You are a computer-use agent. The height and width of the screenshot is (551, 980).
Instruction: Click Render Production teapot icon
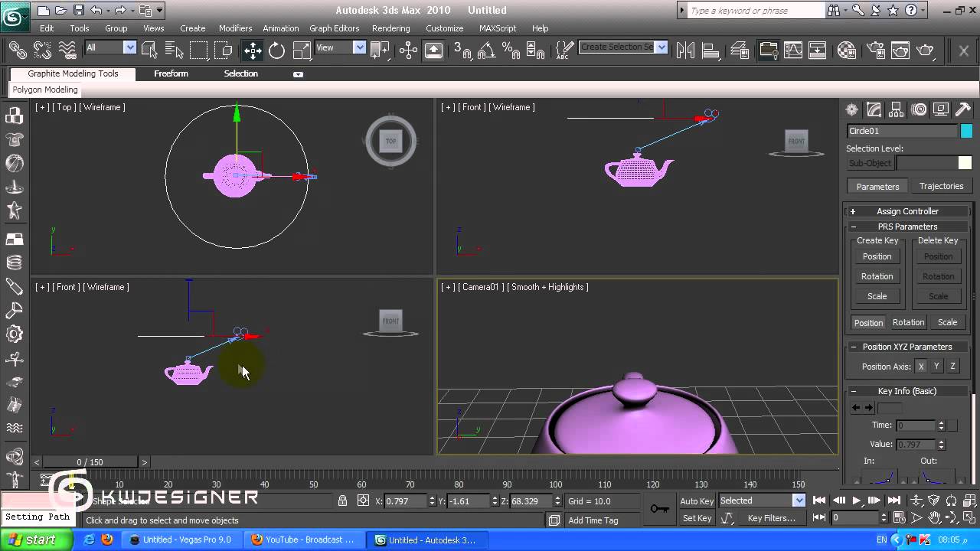[926, 51]
